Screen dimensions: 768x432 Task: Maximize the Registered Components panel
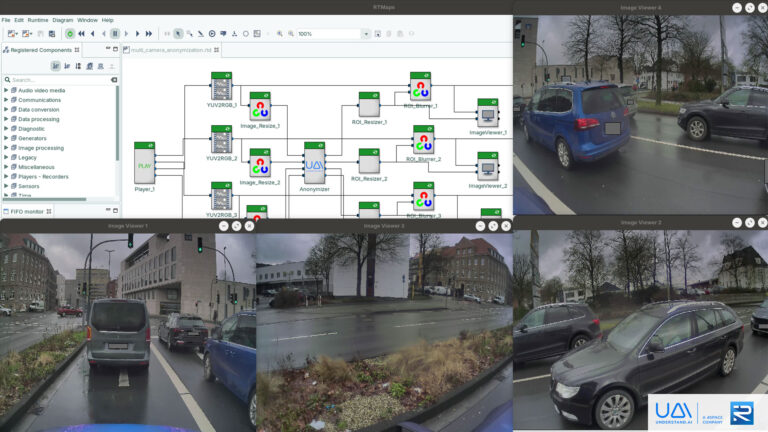[x=116, y=49]
